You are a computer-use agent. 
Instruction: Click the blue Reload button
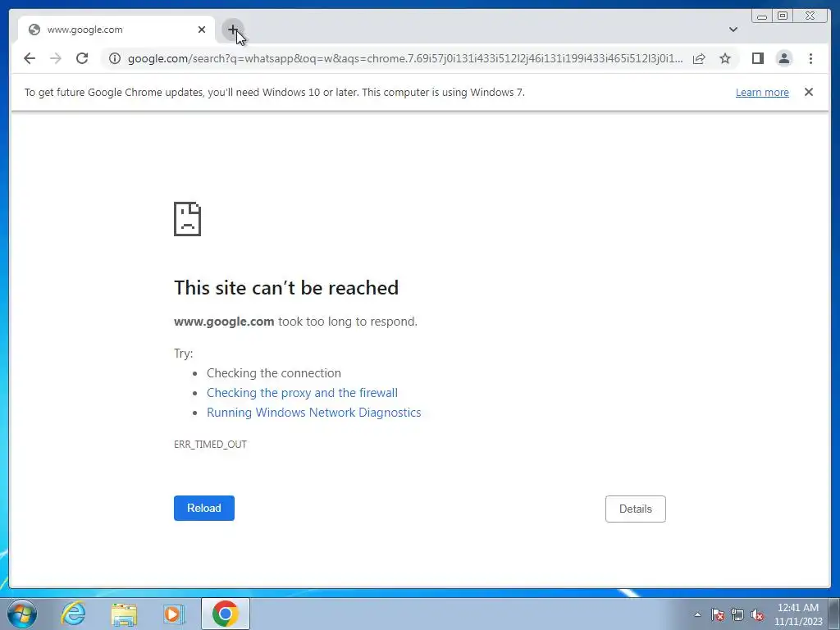point(204,508)
